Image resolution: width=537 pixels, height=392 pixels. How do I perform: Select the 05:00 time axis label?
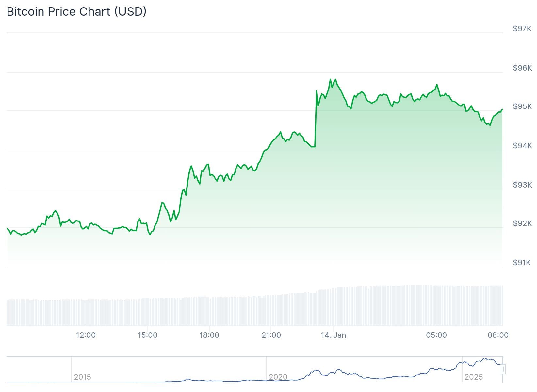click(436, 335)
